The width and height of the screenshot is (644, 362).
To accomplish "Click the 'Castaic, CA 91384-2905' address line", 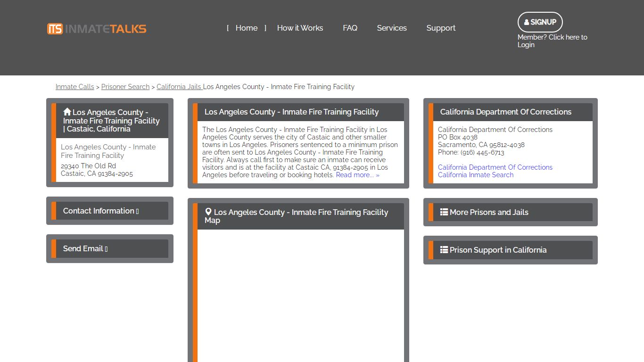I will 97,173.
